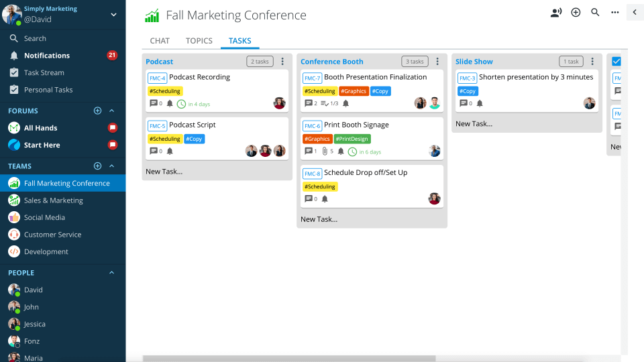Switch to the Chat tab
644x362 pixels.
(160, 41)
